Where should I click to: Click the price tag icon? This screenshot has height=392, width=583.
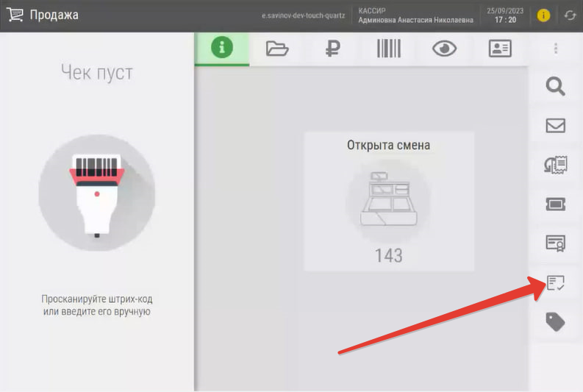pos(556,321)
